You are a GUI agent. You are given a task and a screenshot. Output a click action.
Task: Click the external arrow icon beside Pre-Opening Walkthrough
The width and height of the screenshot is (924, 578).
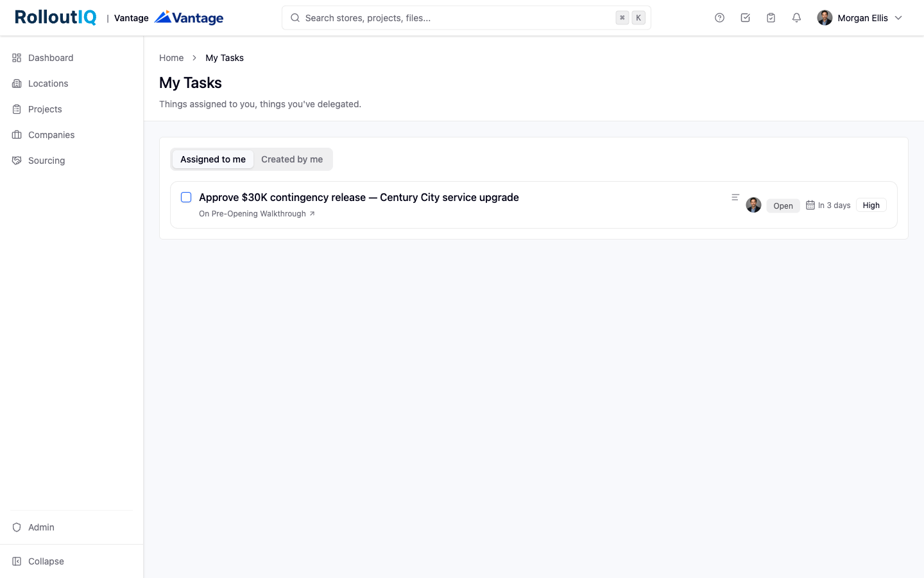[x=312, y=214]
